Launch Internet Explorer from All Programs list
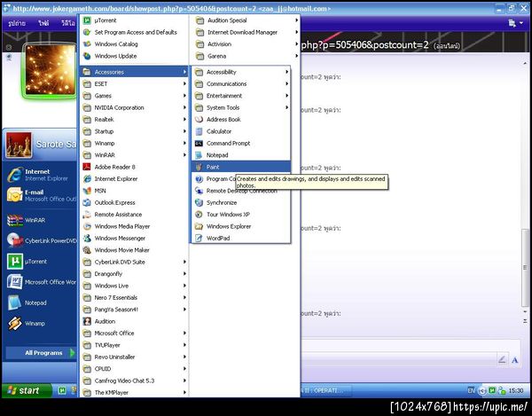Screen dimensions: 532x416 tap(134, 179)
